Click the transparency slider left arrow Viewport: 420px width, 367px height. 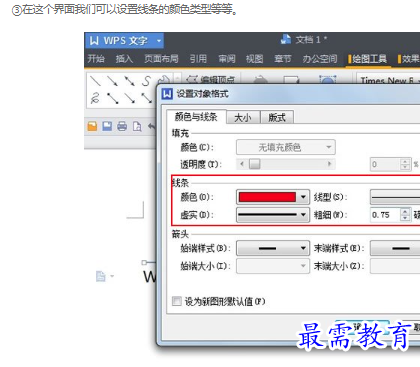(242, 164)
